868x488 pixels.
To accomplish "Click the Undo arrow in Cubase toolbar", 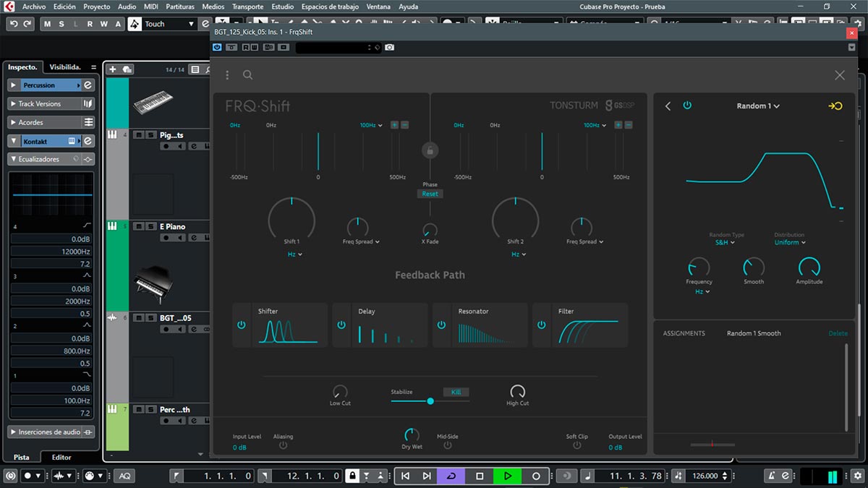I will (13, 24).
